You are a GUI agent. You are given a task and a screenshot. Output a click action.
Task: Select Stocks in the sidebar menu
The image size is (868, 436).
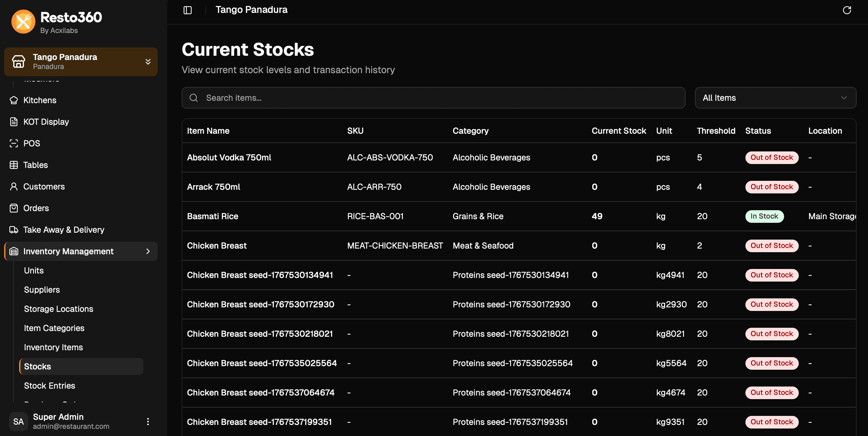37,366
